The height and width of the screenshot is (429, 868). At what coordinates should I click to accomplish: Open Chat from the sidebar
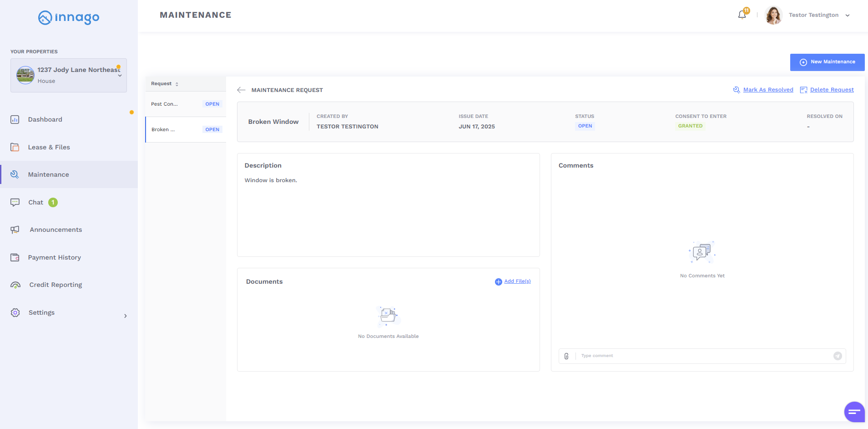click(x=35, y=202)
